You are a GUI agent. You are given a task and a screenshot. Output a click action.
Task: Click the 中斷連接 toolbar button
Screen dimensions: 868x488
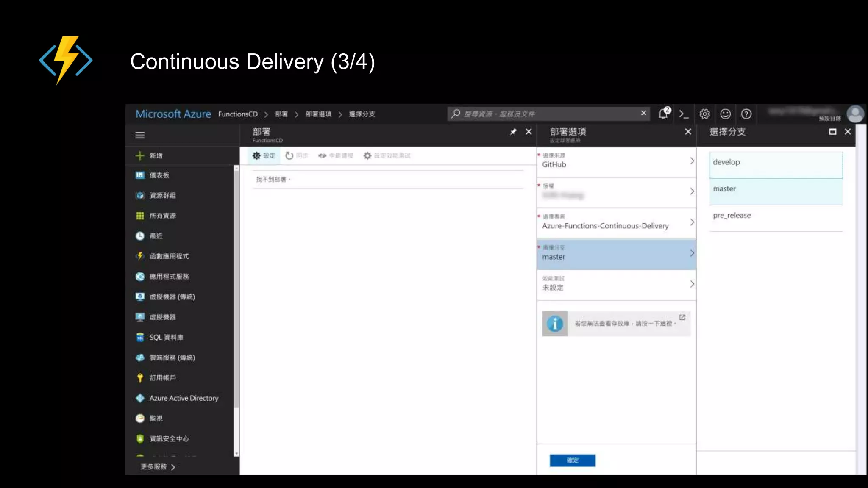pyautogui.click(x=336, y=155)
